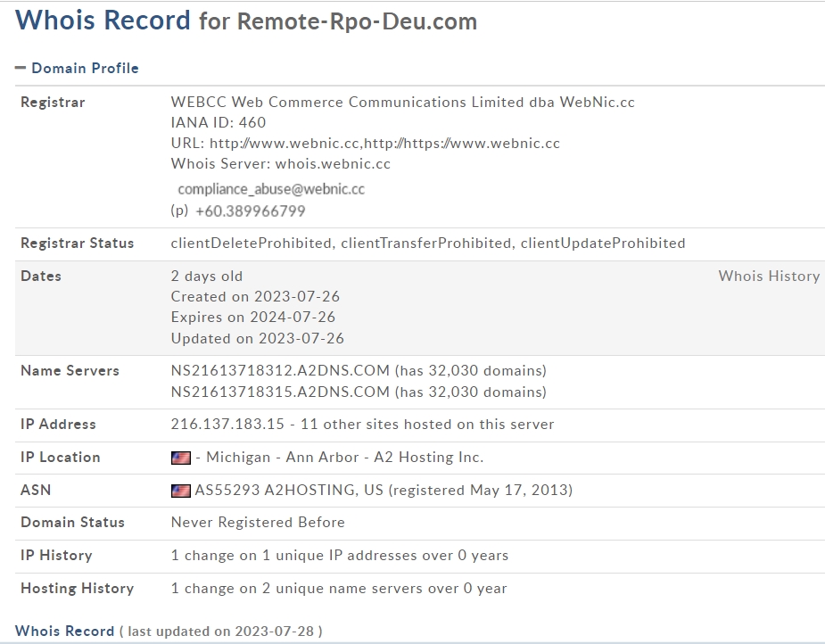Screen dimensions: 825x644
Task: Click the Whois Record link at bottom
Action: coord(64,631)
